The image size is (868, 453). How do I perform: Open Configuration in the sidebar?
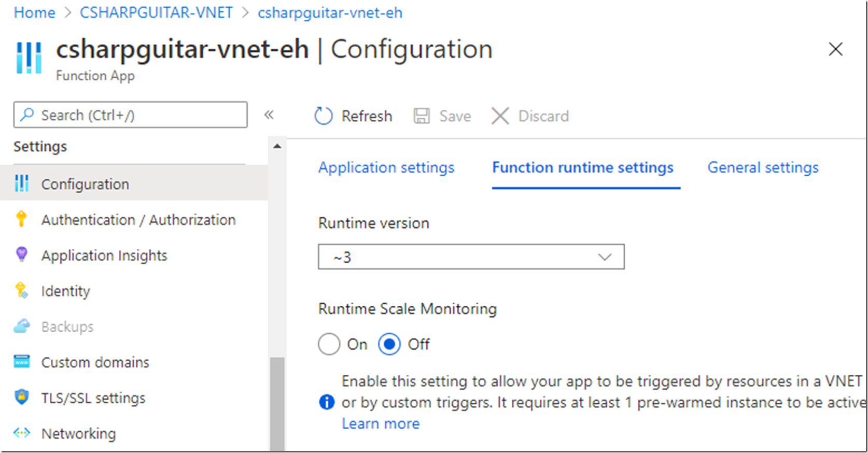point(134,183)
